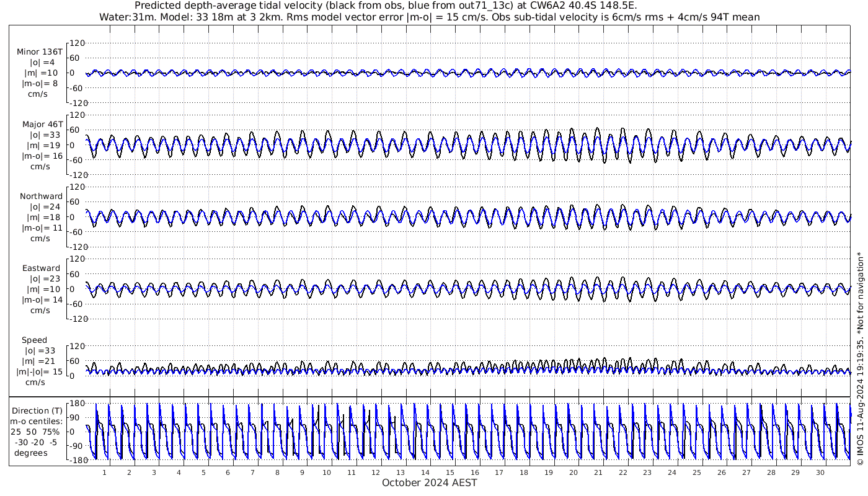This screenshot has height=496, width=868.
Task: Select day 1 on the date axis
Action: click(104, 472)
